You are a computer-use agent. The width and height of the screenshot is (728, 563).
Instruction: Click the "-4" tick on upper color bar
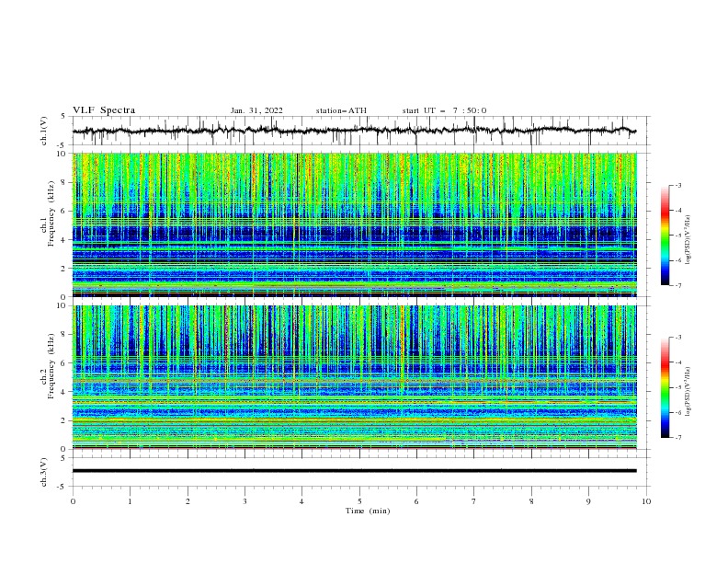coord(678,211)
